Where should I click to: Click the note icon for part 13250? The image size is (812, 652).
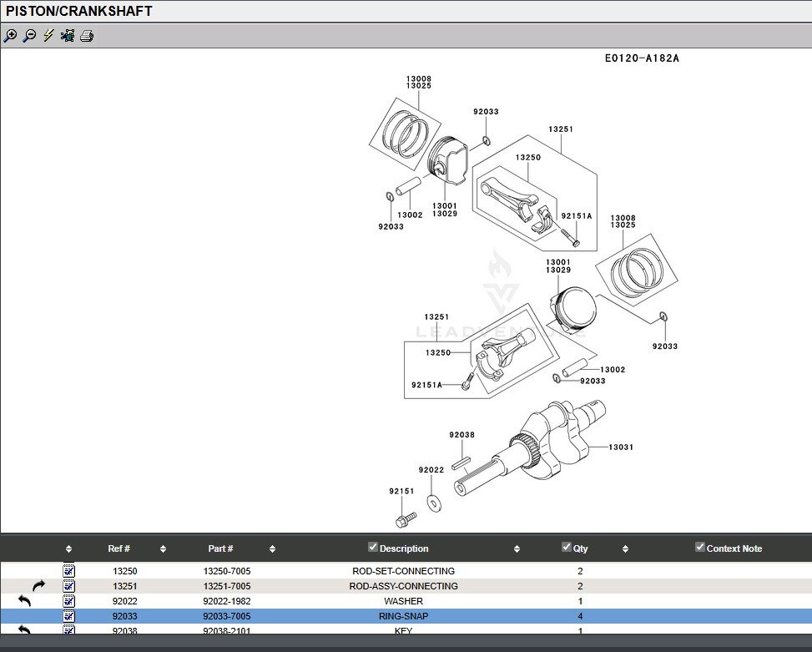68,571
